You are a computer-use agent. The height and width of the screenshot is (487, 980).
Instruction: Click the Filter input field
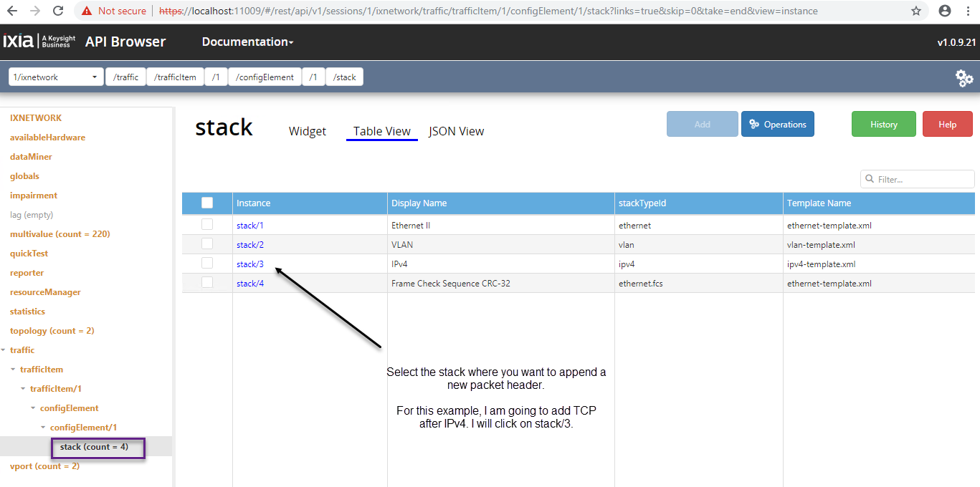[x=922, y=179]
